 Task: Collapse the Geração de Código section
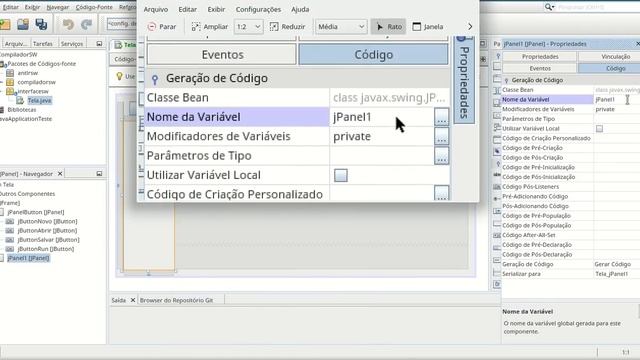507,80
